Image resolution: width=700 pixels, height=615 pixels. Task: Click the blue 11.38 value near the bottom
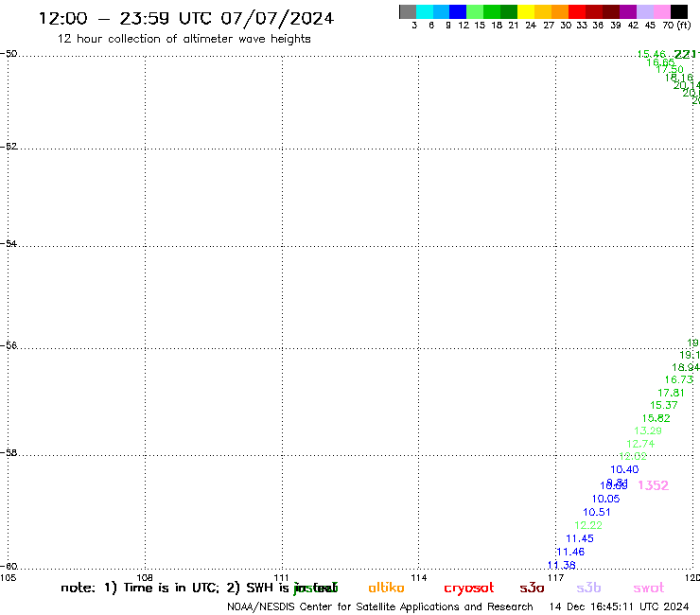click(561, 566)
